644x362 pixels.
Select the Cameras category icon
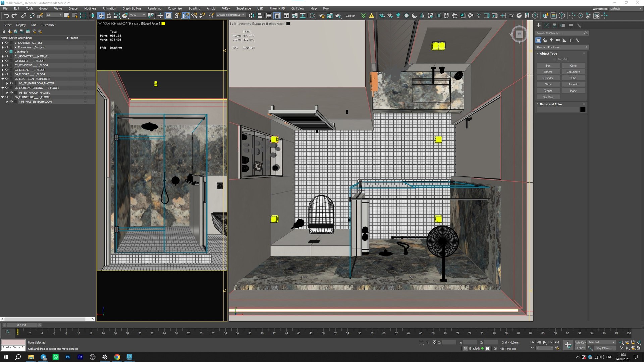[x=558, y=40]
